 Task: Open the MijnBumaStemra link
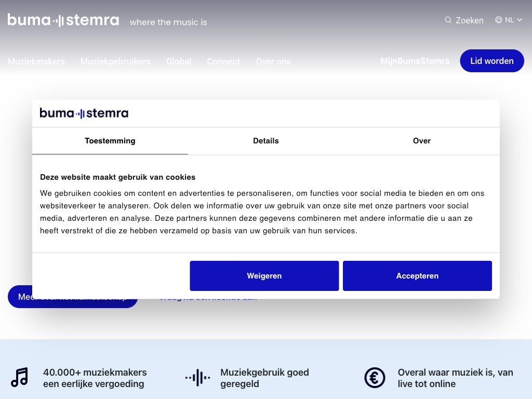coord(415,61)
